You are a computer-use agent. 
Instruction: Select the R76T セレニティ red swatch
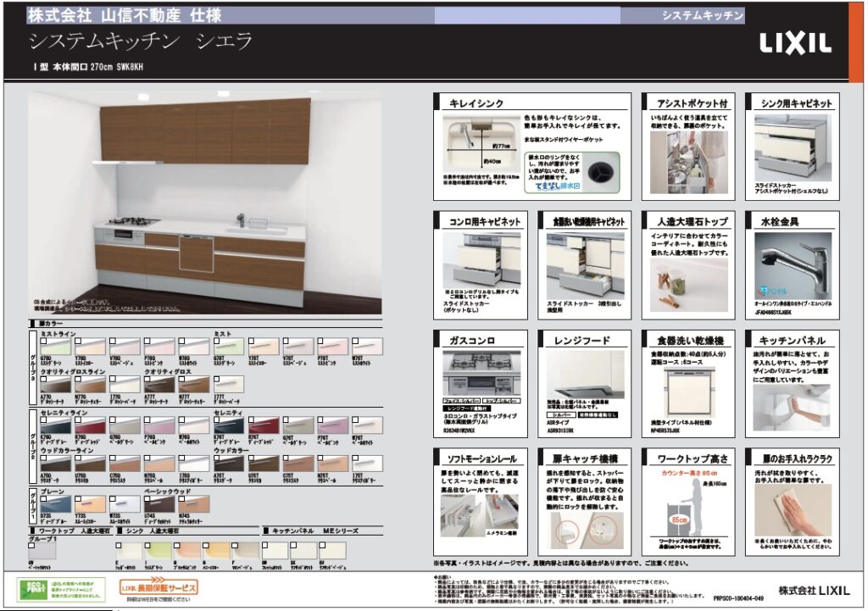click(x=264, y=425)
